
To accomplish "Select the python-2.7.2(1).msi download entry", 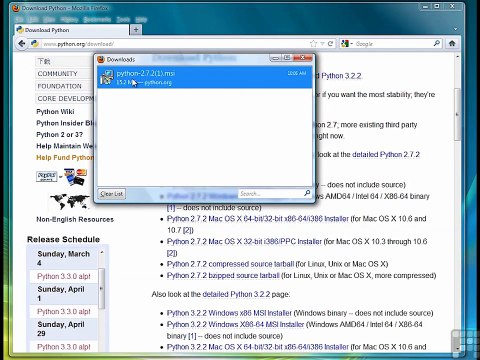I will pyautogui.click(x=205, y=77).
